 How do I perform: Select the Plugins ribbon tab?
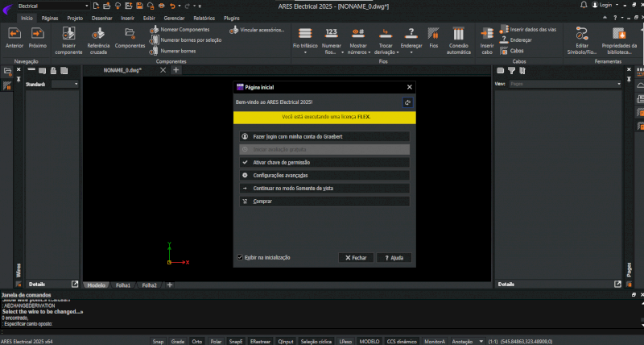[x=232, y=18]
